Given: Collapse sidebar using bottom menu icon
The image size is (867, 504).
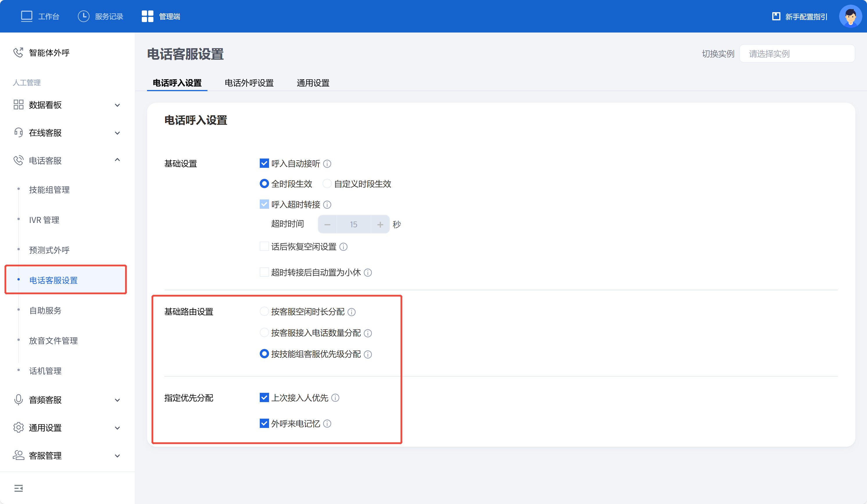Looking at the screenshot, I should 19,488.
